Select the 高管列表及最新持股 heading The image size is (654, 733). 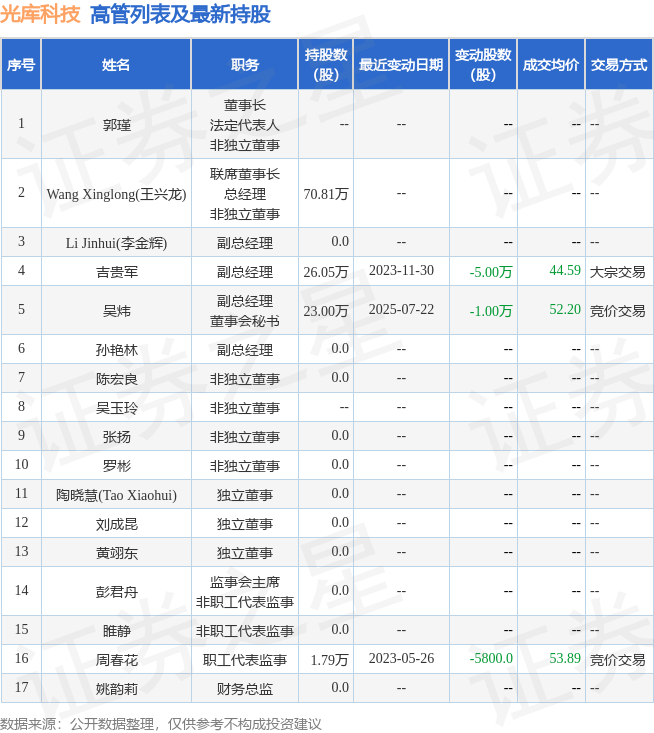point(180,14)
